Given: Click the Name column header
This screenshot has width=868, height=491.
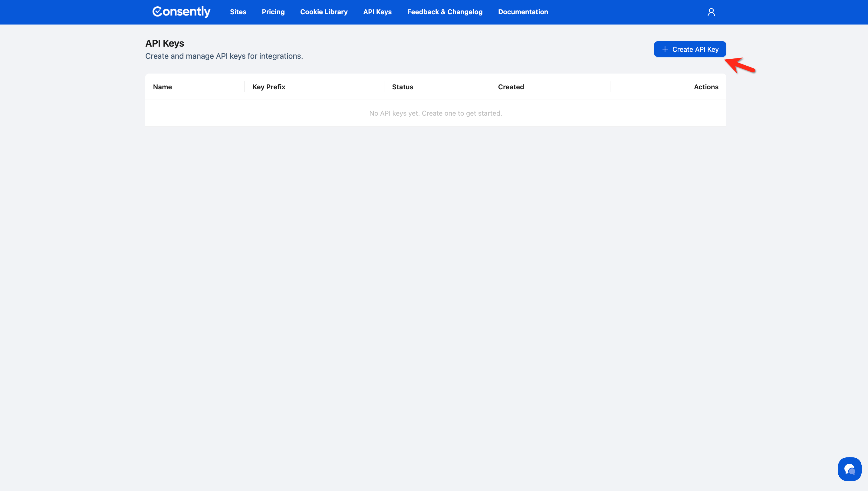Looking at the screenshot, I should 163,87.
